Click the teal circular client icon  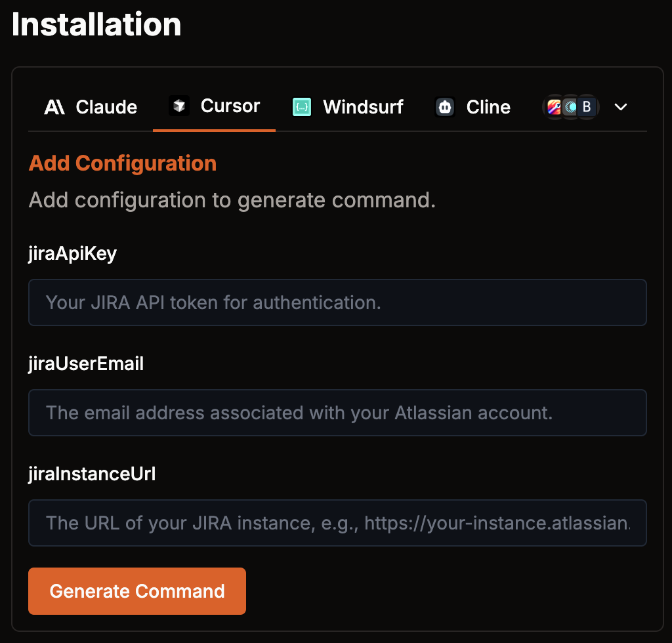click(570, 107)
